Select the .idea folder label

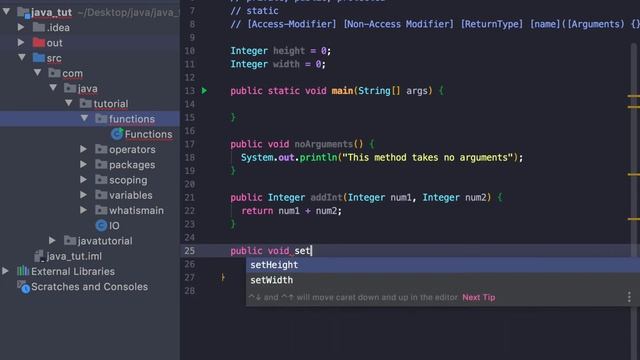(x=58, y=28)
